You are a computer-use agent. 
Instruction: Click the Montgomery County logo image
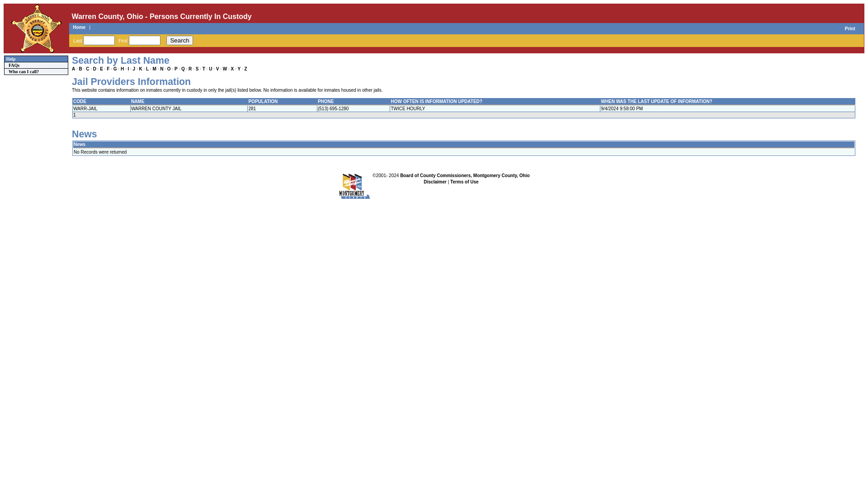coord(354,186)
